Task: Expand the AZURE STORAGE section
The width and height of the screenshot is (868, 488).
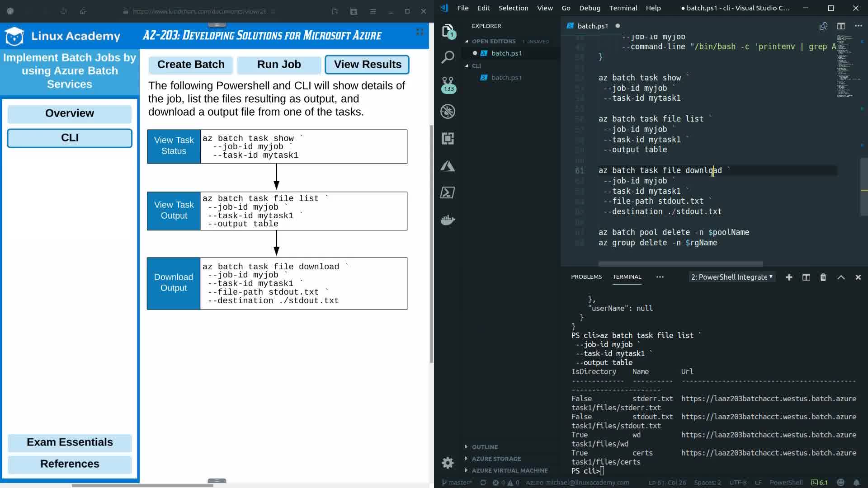Action: click(496, 459)
